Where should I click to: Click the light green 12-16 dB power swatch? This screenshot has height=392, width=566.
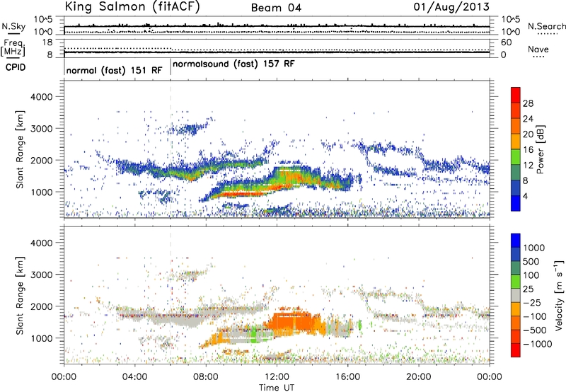tap(516, 157)
